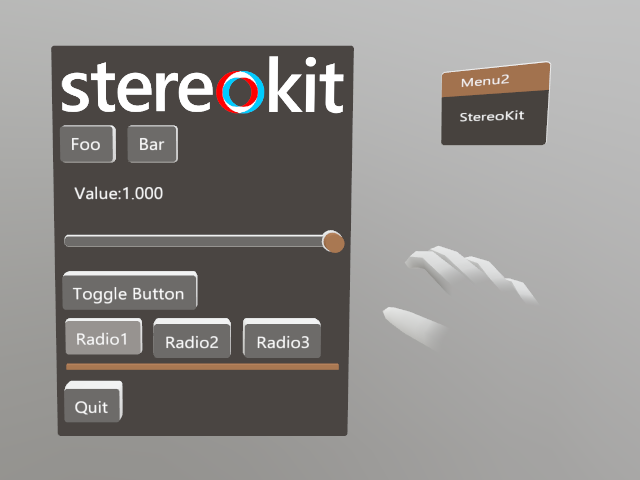
Task: Click the Menu2 window title bar
Action: point(496,80)
